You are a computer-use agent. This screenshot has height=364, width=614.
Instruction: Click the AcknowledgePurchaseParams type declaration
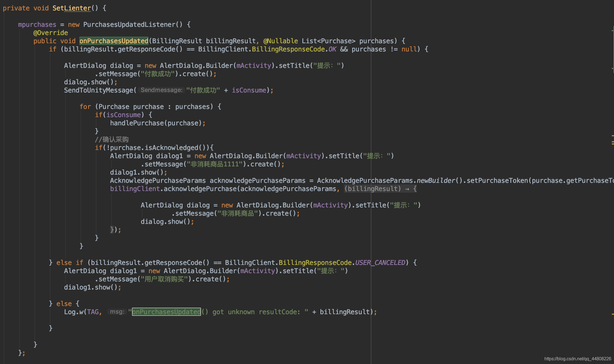158,181
